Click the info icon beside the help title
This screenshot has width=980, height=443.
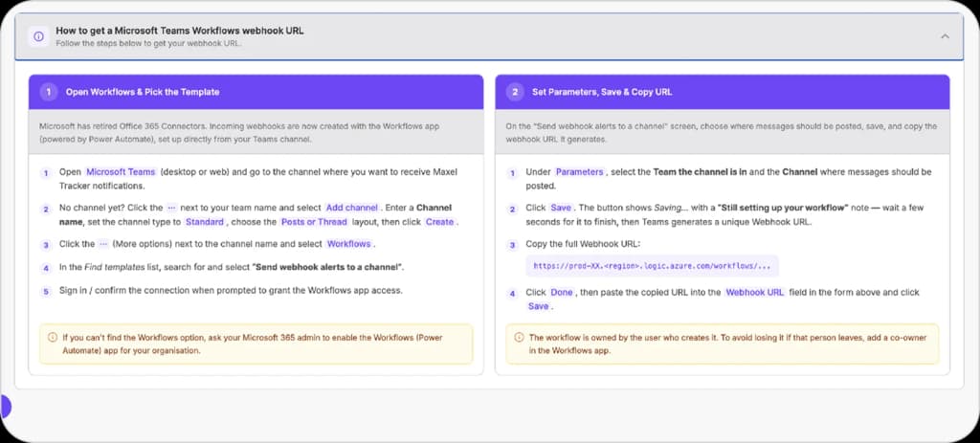pyautogui.click(x=38, y=36)
